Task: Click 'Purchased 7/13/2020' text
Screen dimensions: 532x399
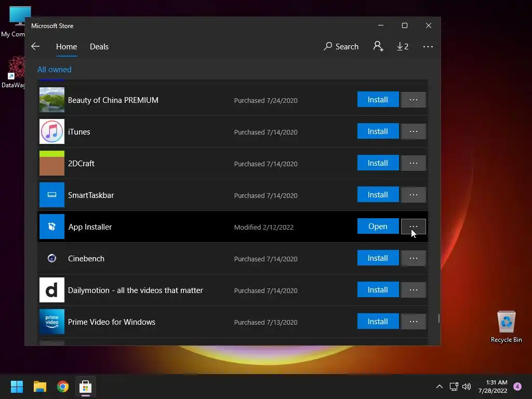Action: tap(265, 322)
